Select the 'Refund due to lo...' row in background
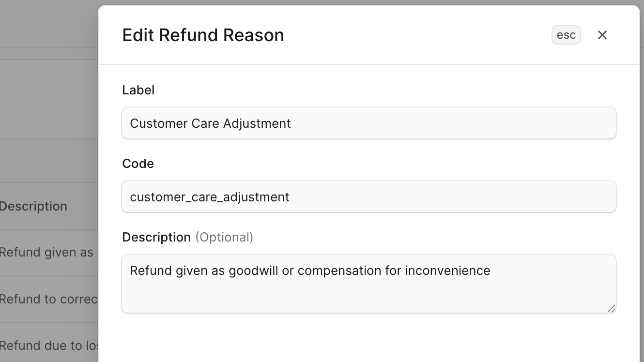Image resolution: width=644 pixels, height=362 pixels. [46, 345]
